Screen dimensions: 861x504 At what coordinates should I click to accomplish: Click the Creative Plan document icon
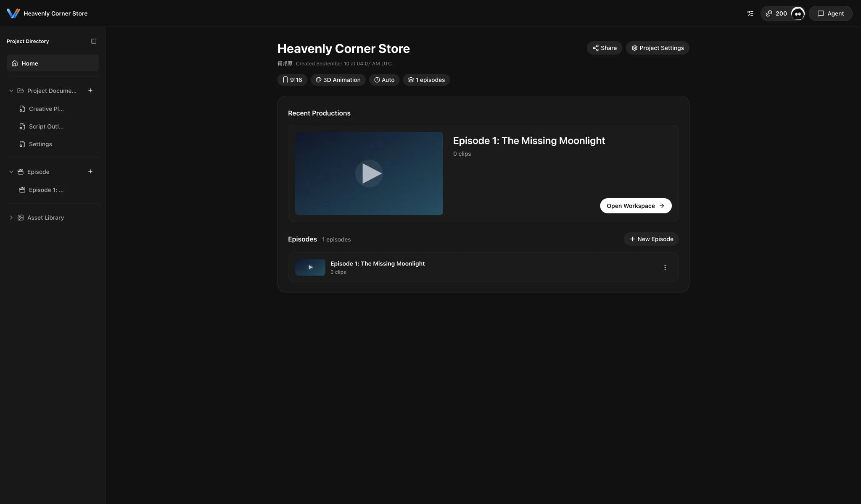pyautogui.click(x=22, y=109)
